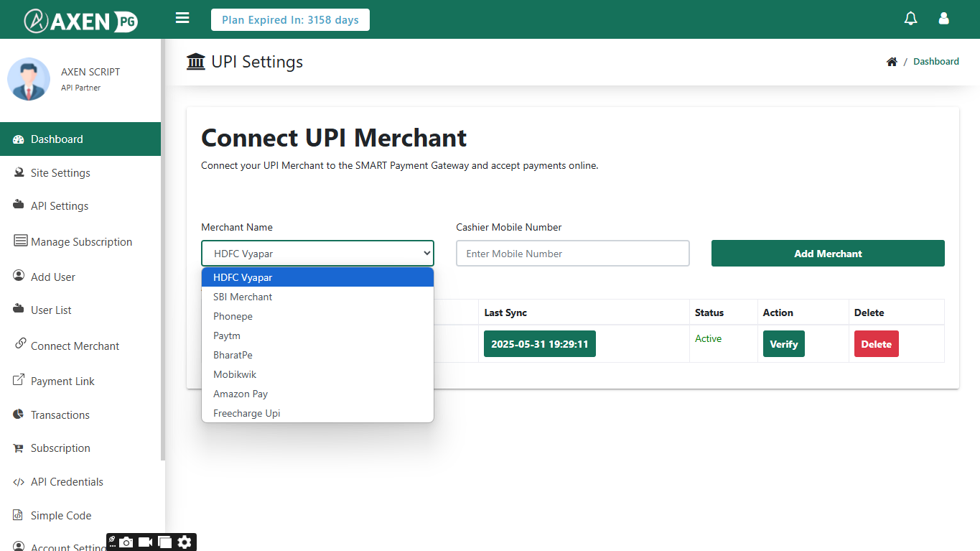
Task: Click the stacked windows icon in bottom toolbar
Action: click(x=165, y=542)
